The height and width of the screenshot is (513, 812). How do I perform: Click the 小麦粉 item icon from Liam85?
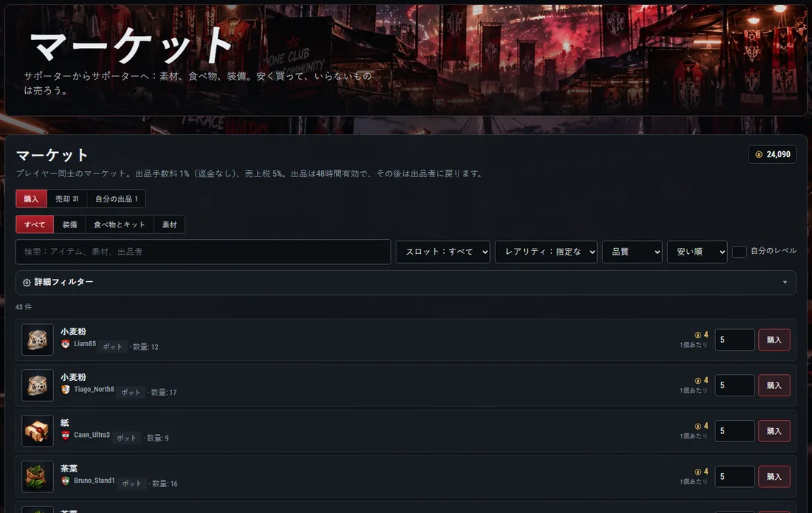pos(38,340)
